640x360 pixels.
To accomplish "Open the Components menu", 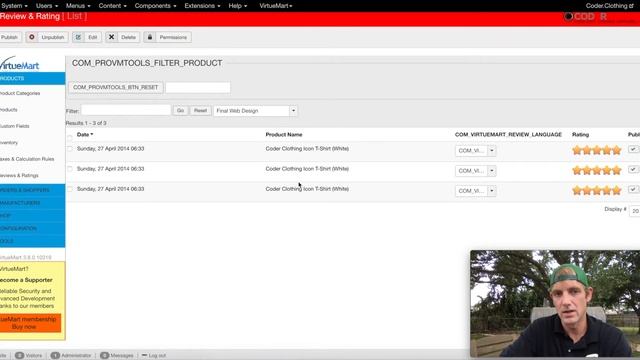I will pyautogui.click(x=156, y=6).
